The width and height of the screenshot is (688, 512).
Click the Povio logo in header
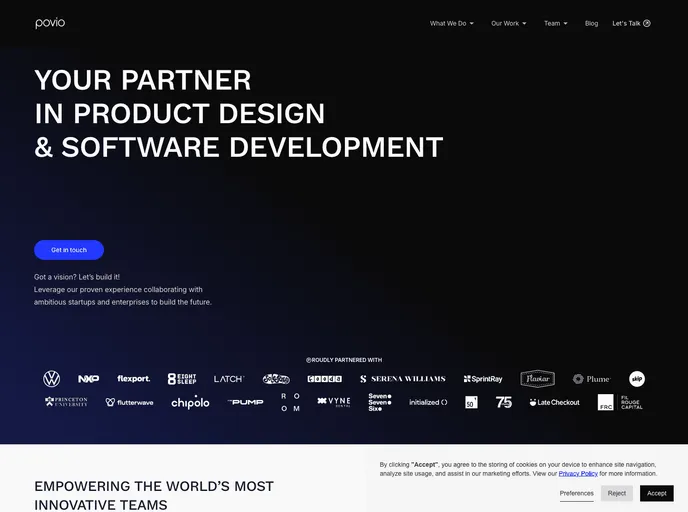click(50, 23)
